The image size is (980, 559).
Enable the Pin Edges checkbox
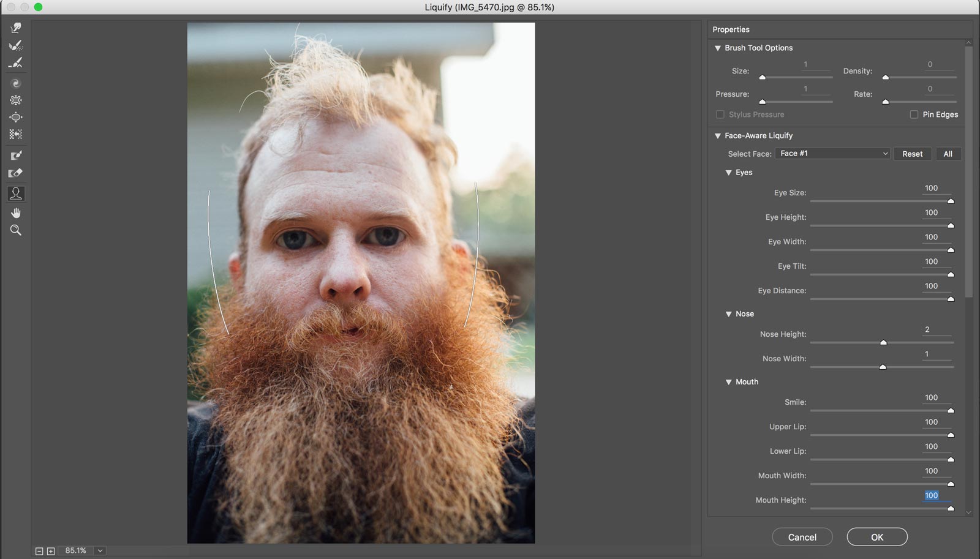(x=914, y=114)
